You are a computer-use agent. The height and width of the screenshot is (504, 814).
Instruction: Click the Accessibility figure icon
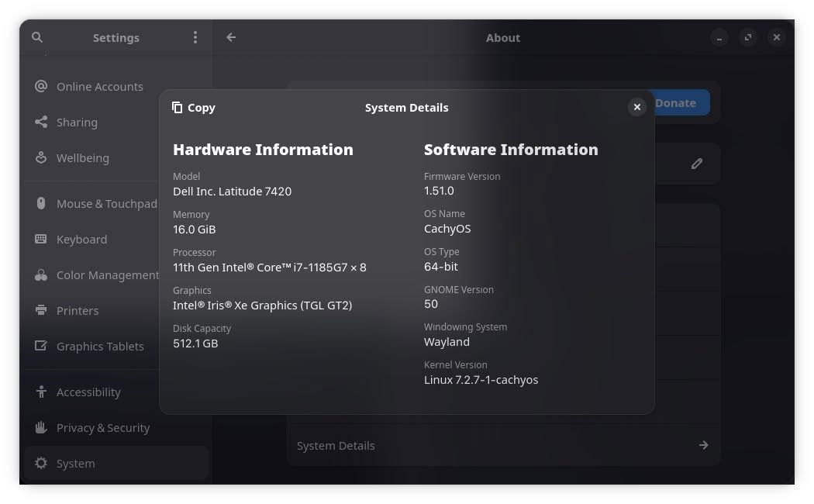(x=41, y=392)
